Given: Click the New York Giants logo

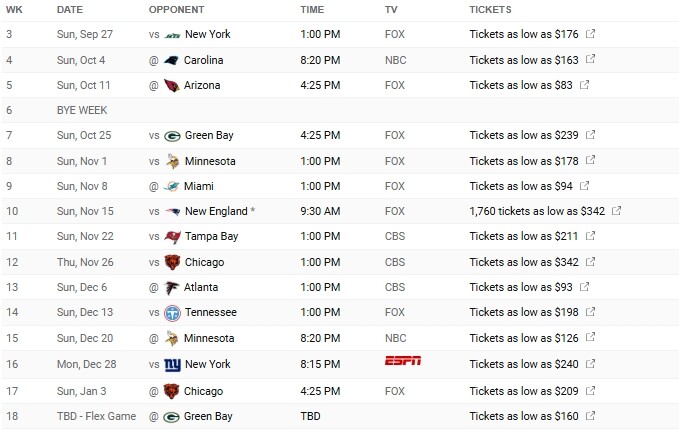Looking at the screenshot, I should pos(172,365).
